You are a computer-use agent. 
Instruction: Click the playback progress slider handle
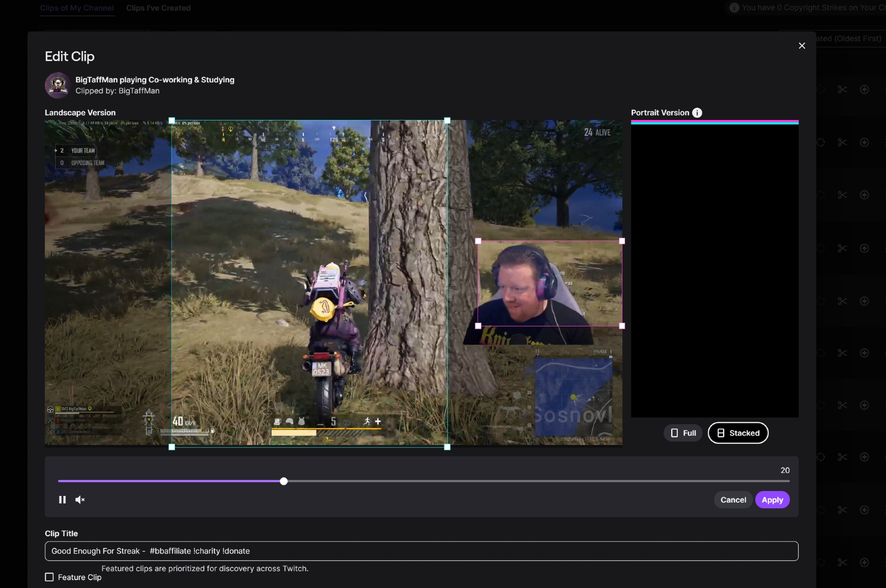[x=284, y=481]
